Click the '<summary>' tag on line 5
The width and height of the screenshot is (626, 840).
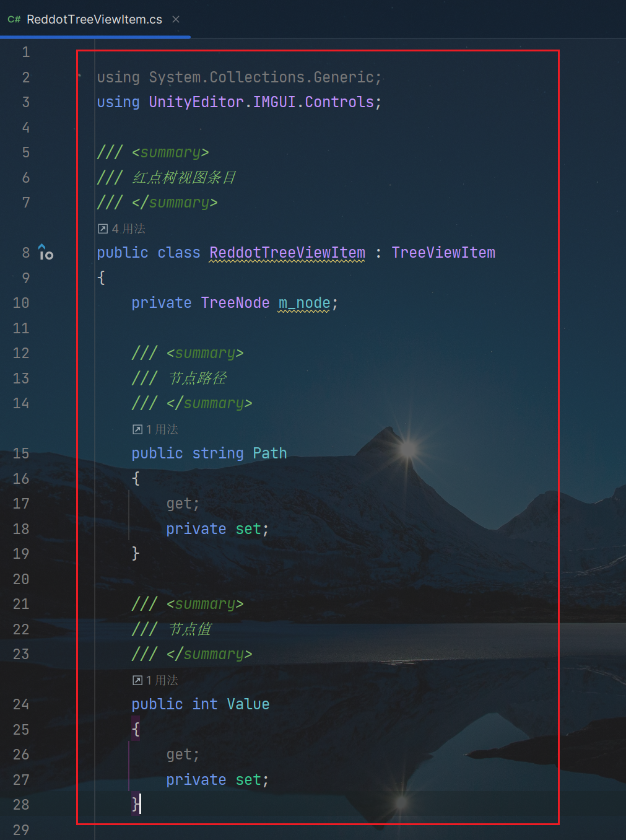(170, 152)
